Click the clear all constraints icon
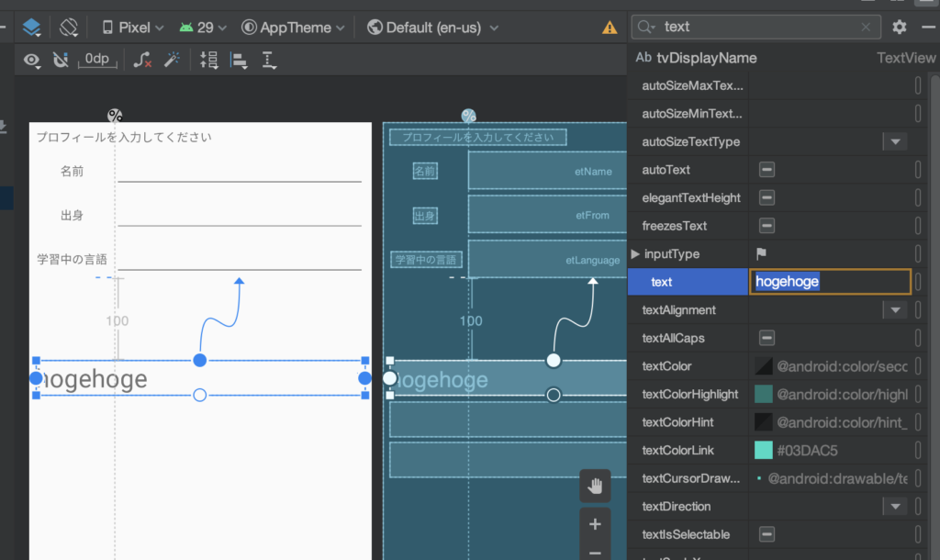Screen dimensions: 940x560 (x=142, y=60)
